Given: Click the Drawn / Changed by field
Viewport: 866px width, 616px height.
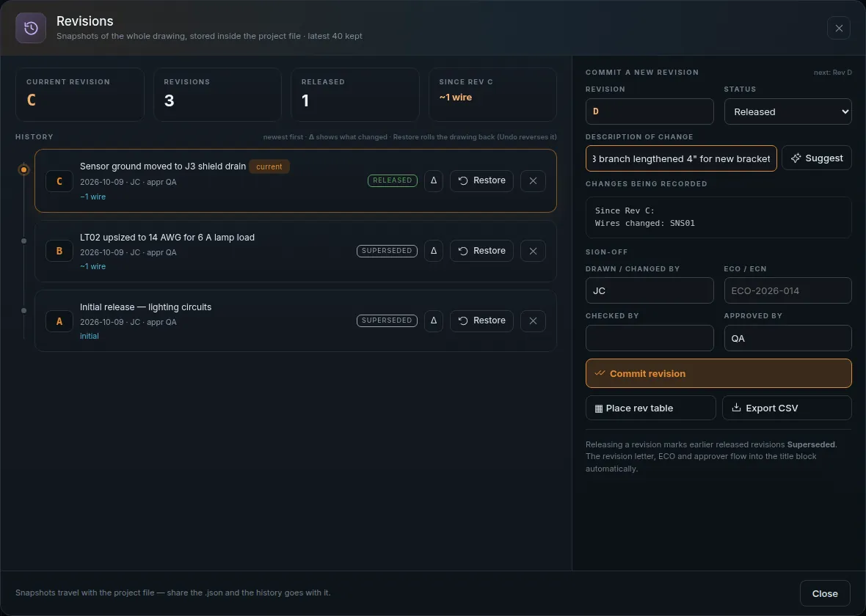Looking at the screenshot, I should (649, 290).
